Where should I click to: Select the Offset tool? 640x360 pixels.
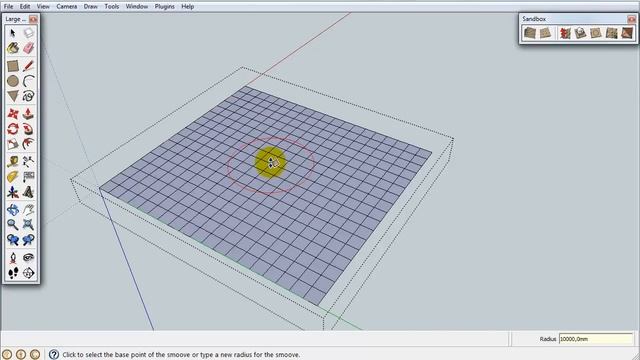coord(28,144)
